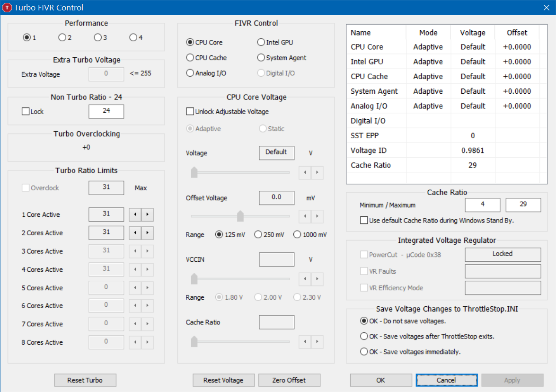Increase the 2 Cores Active ratio with right arrow
556x392 pixels.
point(147,233)
